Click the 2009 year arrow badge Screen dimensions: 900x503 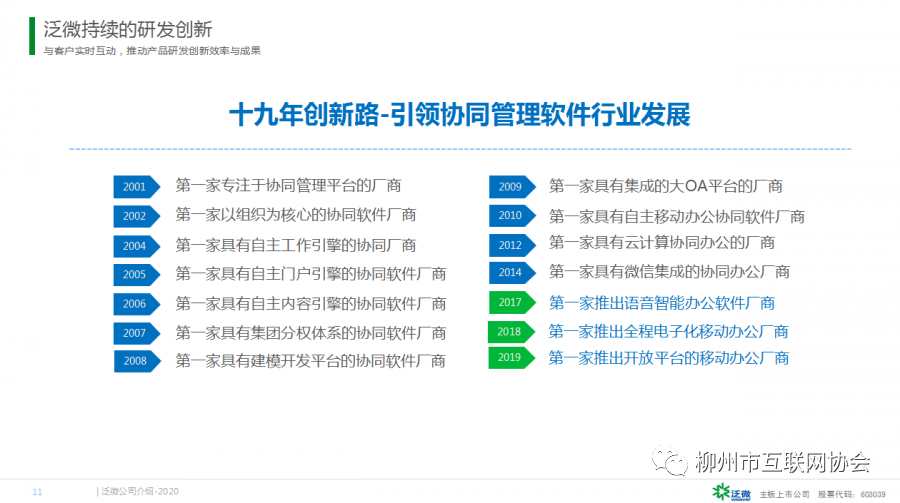click(512, 187)
